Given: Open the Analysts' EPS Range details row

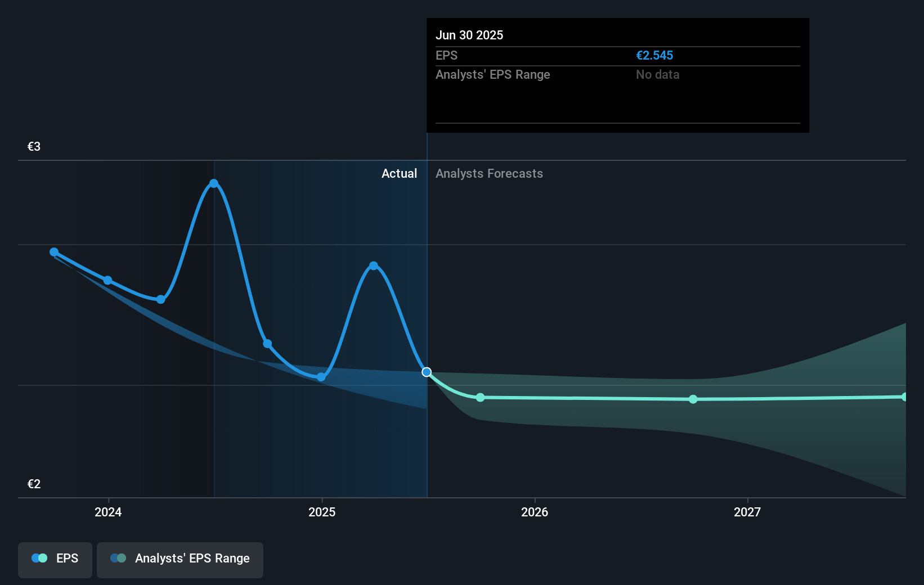Looking at the screenshot, I should coord(493,74).
